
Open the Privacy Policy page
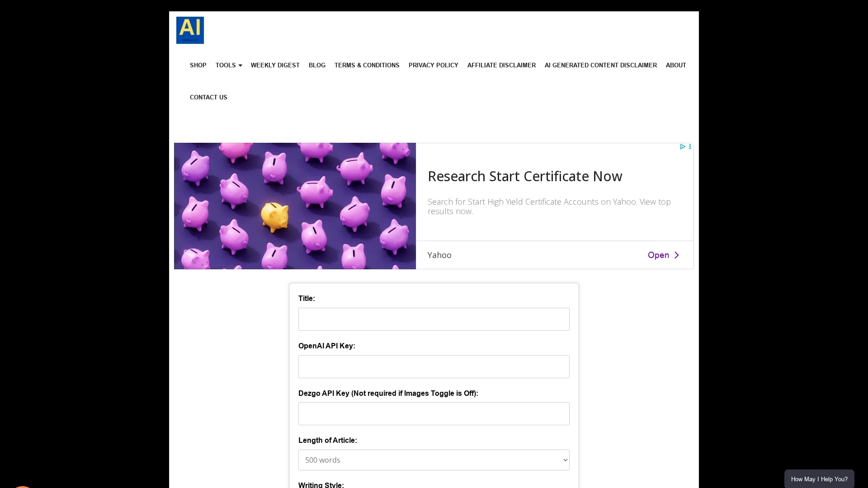[x=434, y=65]
